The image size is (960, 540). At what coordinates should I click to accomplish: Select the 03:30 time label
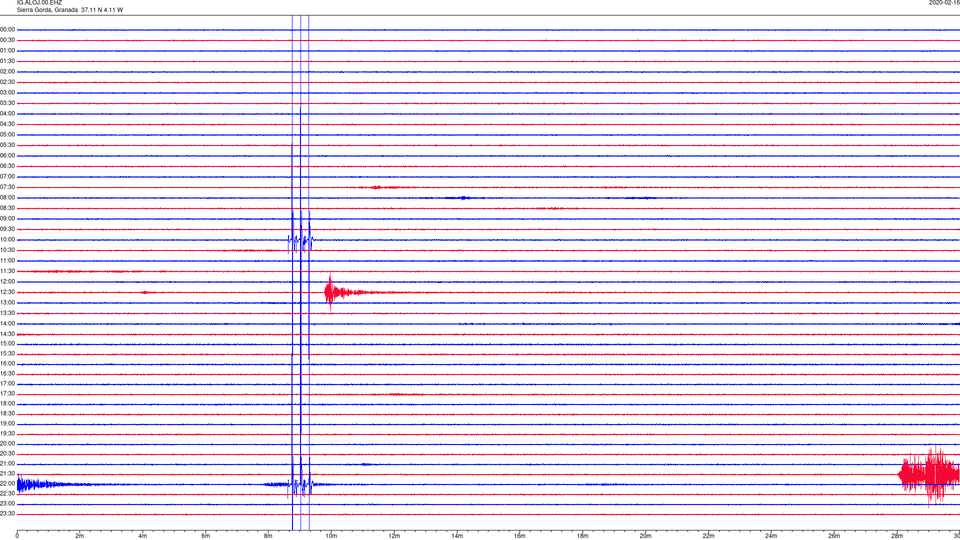click(7, 103)
